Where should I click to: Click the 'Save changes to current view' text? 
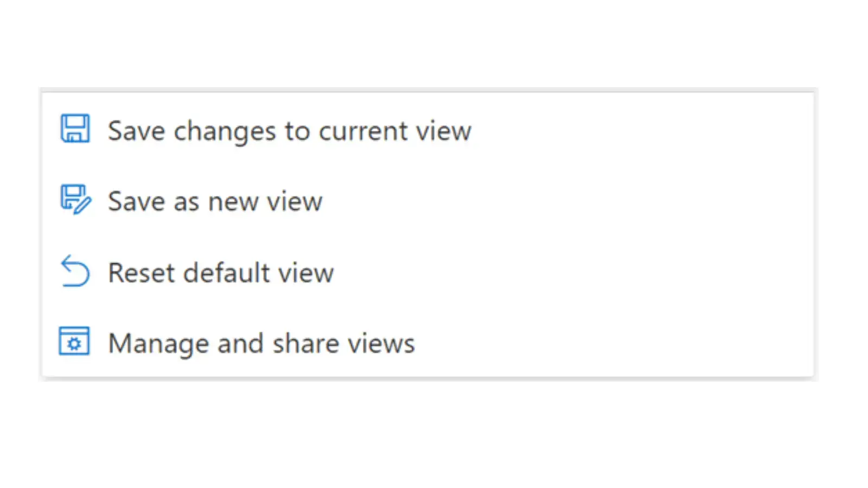pos(290,131)
